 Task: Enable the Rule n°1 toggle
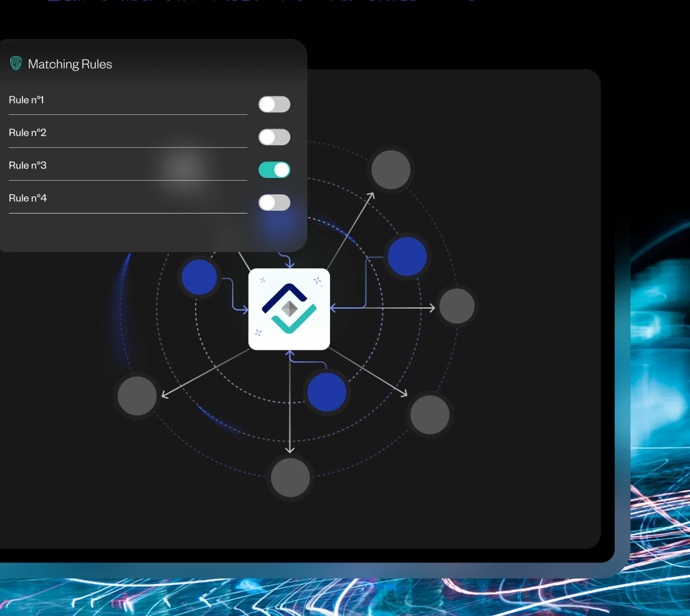coord(274,104)
